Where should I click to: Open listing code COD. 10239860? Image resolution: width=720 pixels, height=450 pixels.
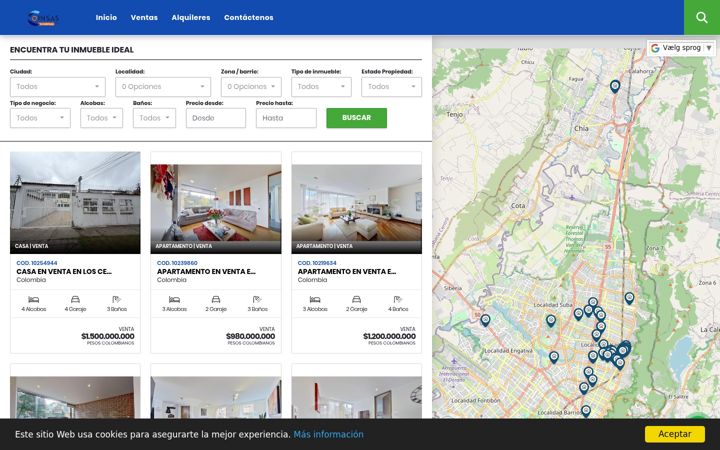tap(177, 263)
